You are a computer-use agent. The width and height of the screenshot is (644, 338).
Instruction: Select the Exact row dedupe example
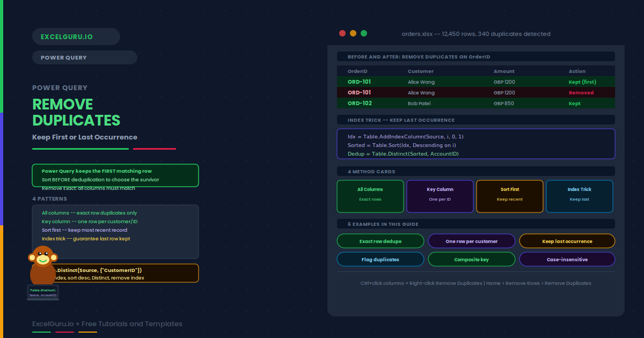[x=380, y=241]
